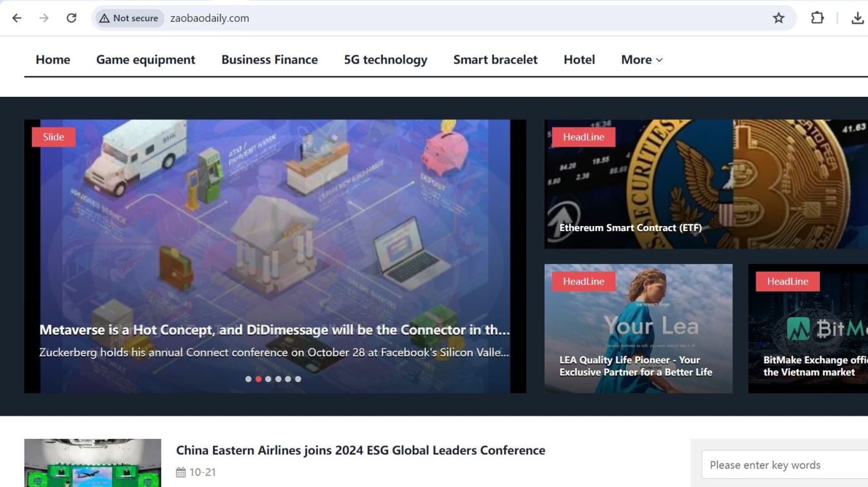Select the sixth carousel dot

point(298,379)
